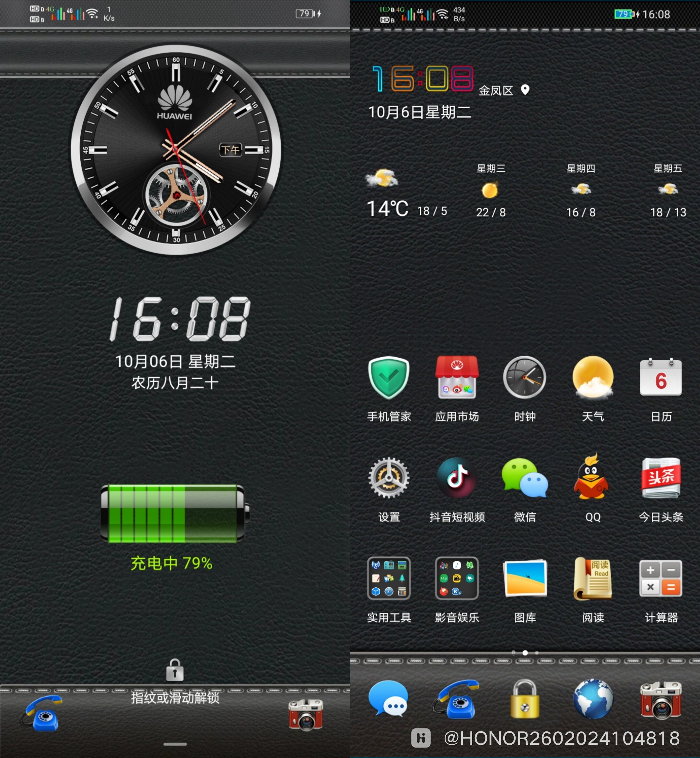Open the camera in home dock
Viewport: 700px width, 758px height.
(661, 700)
